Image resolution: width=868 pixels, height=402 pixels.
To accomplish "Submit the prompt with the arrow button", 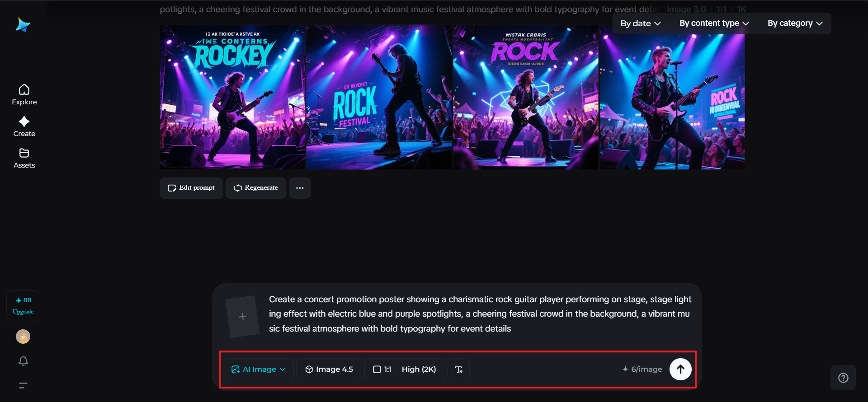I will click(680, 369).
